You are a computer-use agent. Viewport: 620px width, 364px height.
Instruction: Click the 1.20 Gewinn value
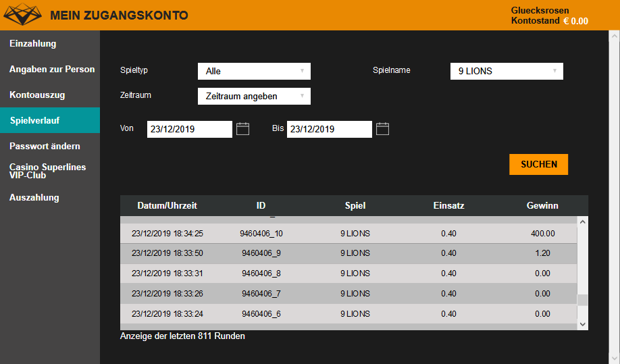542,253
